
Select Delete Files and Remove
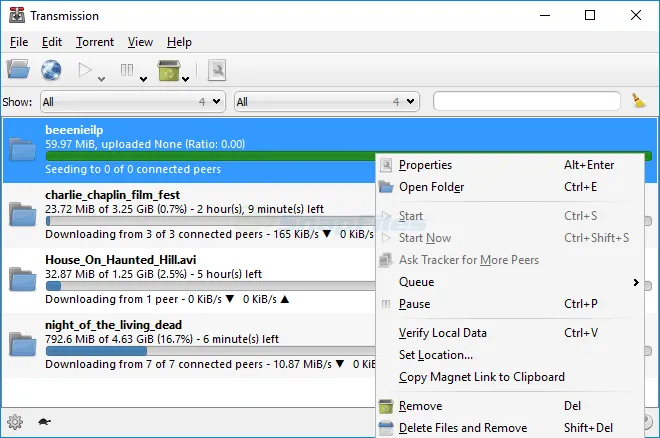click(509, 428)
